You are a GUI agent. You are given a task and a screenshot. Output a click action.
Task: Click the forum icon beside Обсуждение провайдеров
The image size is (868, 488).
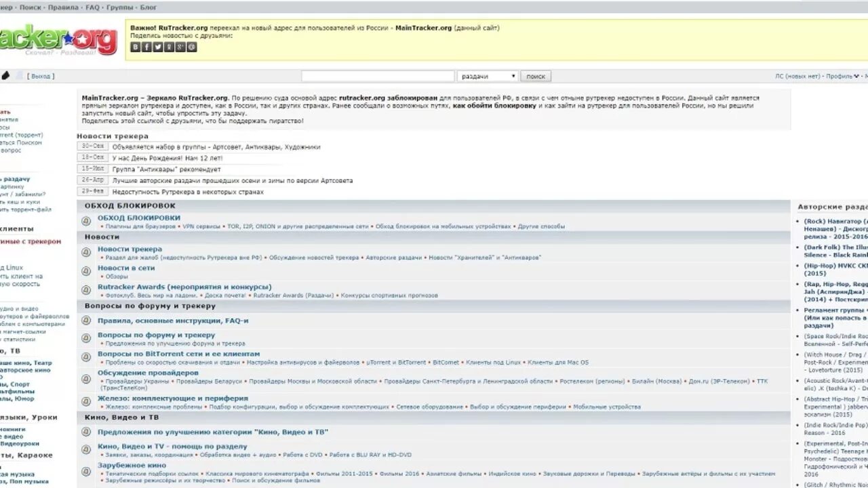pos(86,379)
